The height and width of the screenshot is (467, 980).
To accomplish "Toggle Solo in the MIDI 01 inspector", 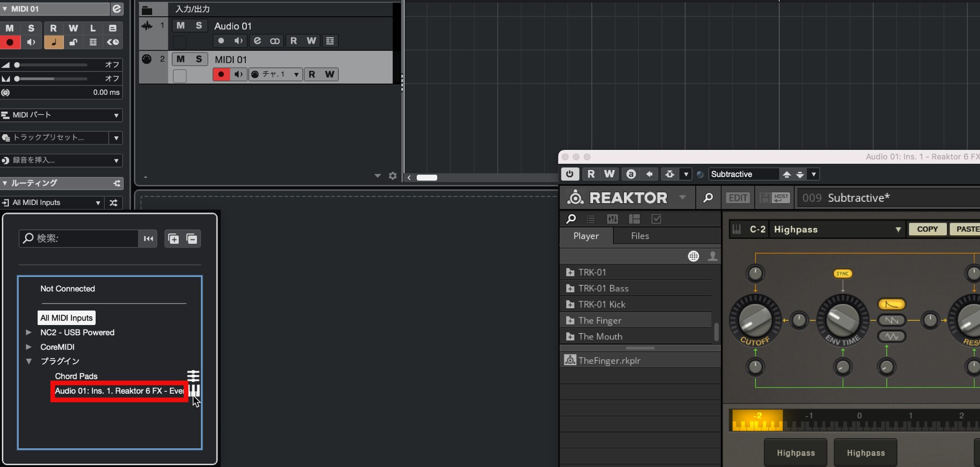I will pos(31,28).
